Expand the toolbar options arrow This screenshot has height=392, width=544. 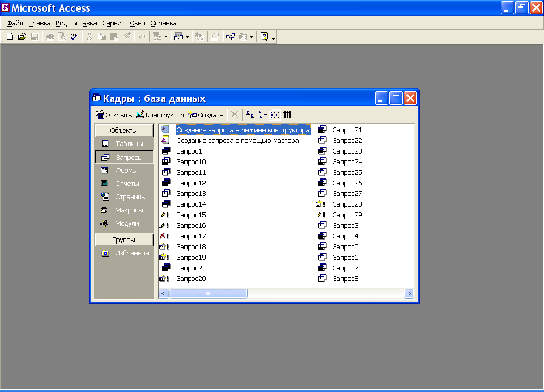(x=274, y=38)
